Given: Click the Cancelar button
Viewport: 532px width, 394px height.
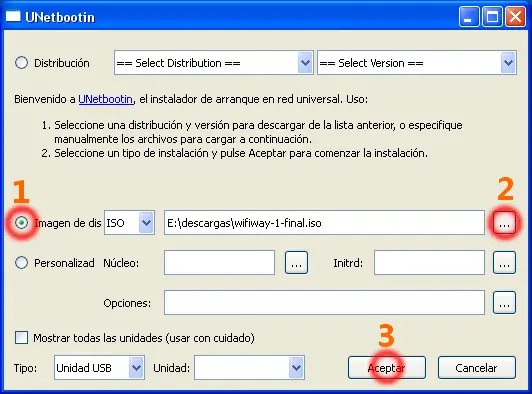Looking at the screenshot, I should 477,368.
